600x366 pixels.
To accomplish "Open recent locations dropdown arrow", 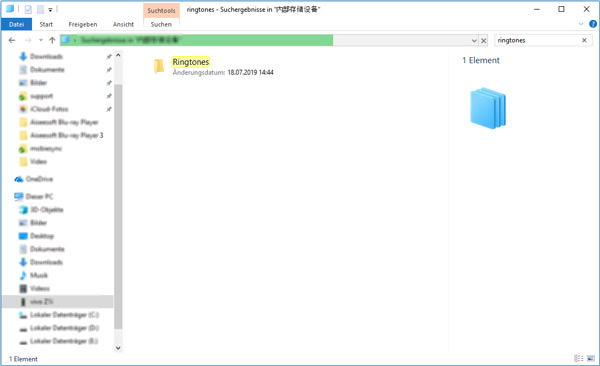I will coord(41,40).
